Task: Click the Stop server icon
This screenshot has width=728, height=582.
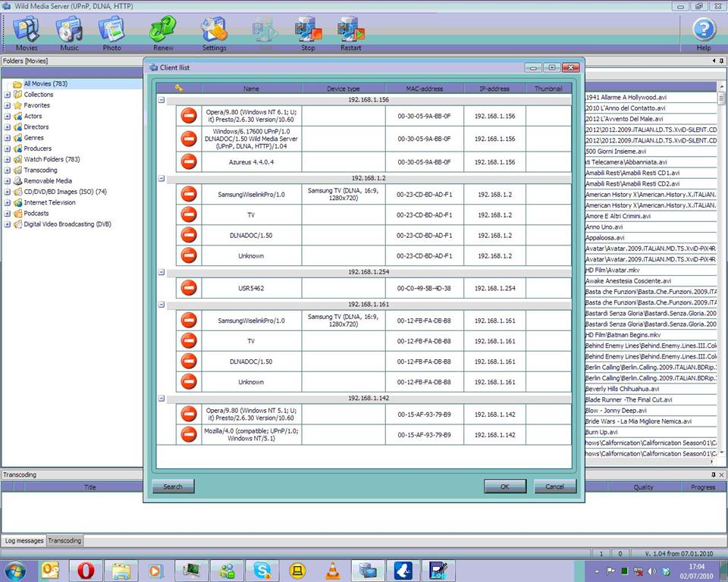Action: [x=308, y=33]
